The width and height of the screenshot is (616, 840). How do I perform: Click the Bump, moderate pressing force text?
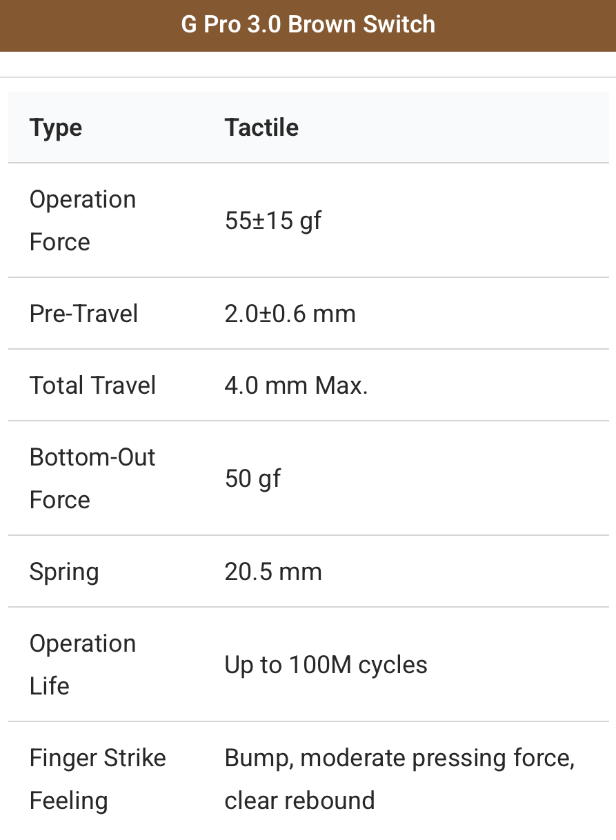pos(399,758)
